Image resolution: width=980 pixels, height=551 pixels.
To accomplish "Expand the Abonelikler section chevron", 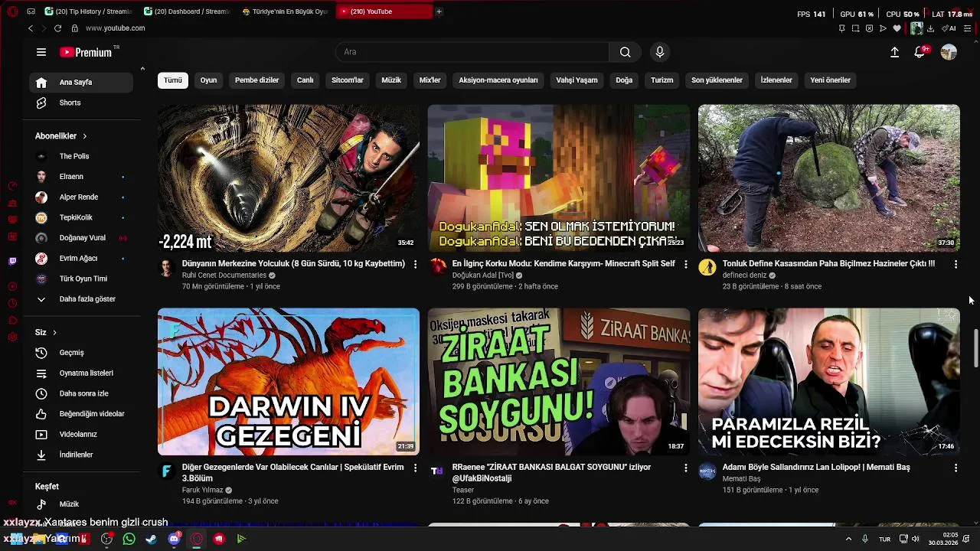I will point(84,136).
